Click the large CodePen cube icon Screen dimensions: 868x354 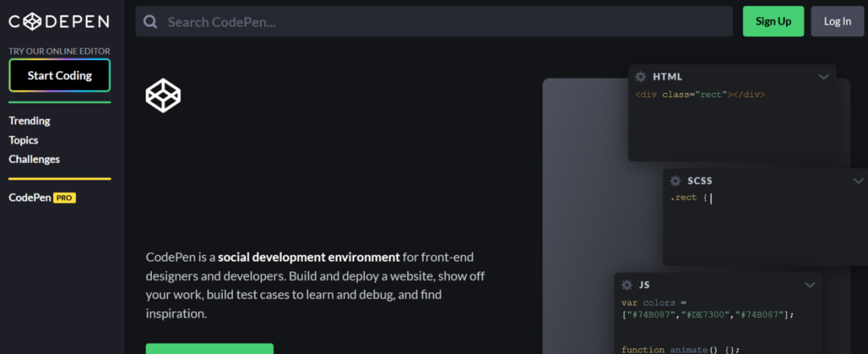[x=163, y=96]
